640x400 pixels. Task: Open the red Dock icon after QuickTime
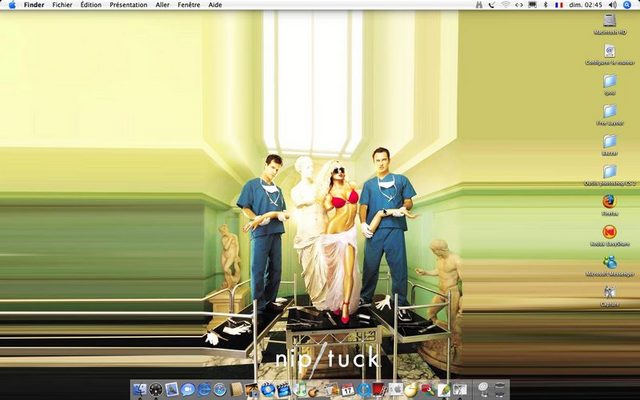380,389
